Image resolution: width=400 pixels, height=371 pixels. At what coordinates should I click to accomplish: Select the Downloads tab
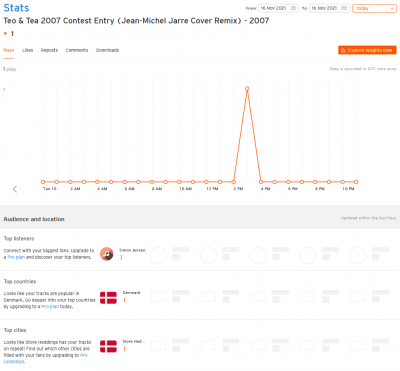tap(107, 50)
